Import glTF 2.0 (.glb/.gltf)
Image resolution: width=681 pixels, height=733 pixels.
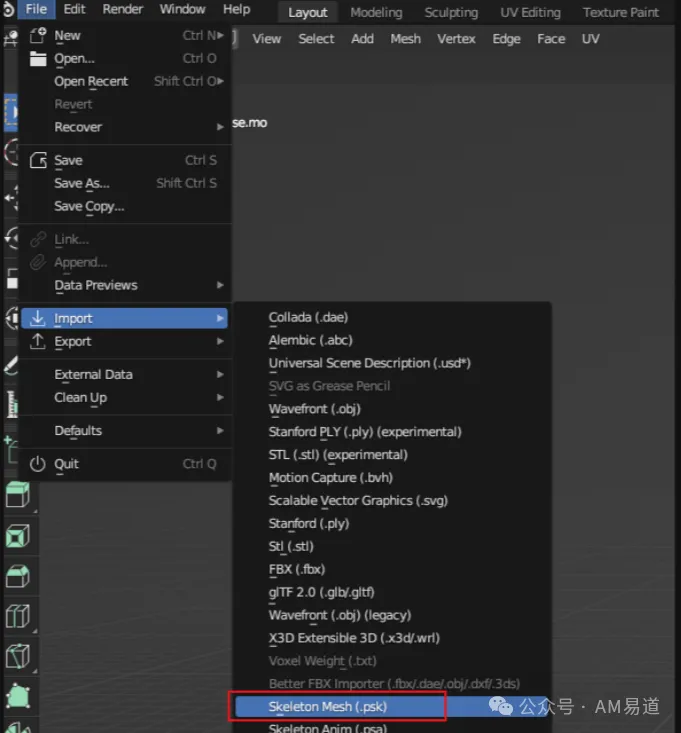coord(322,592)
